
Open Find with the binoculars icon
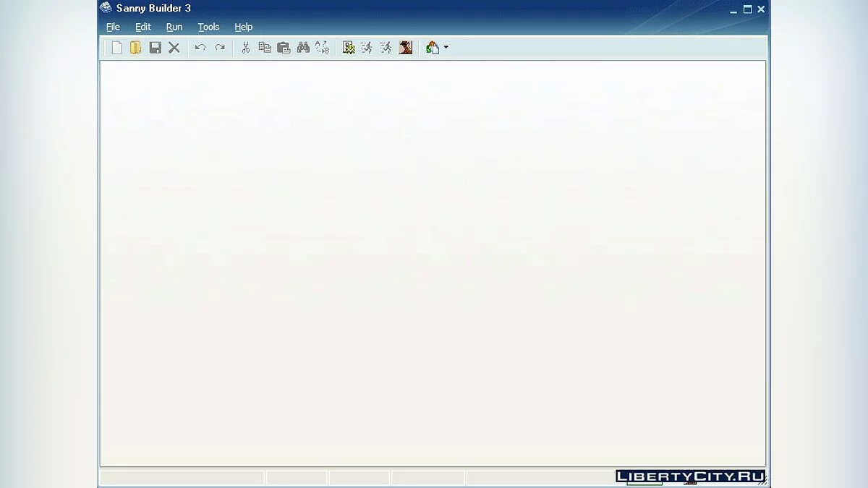click(x=303, y=48)
